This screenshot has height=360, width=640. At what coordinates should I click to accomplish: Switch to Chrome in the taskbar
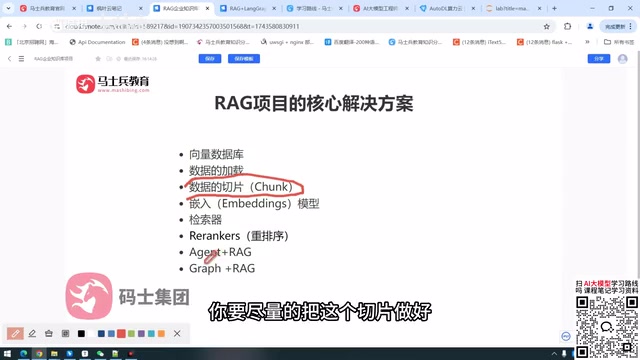(39, 353)
